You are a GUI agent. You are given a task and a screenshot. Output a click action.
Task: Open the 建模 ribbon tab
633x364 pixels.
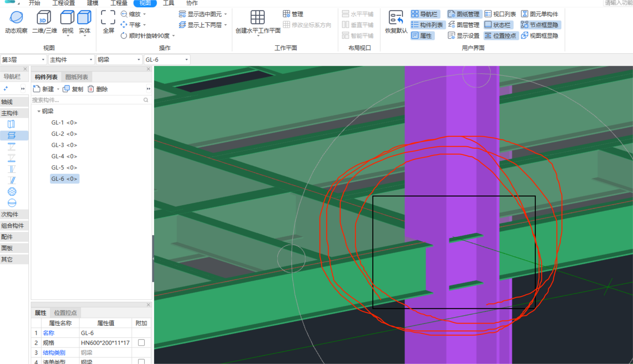(x=92, y=3)
